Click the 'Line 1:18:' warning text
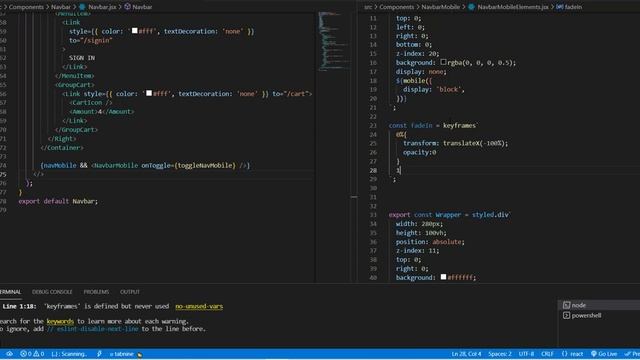Viewport: 640px width, 360px height. [x=19, y=306]
